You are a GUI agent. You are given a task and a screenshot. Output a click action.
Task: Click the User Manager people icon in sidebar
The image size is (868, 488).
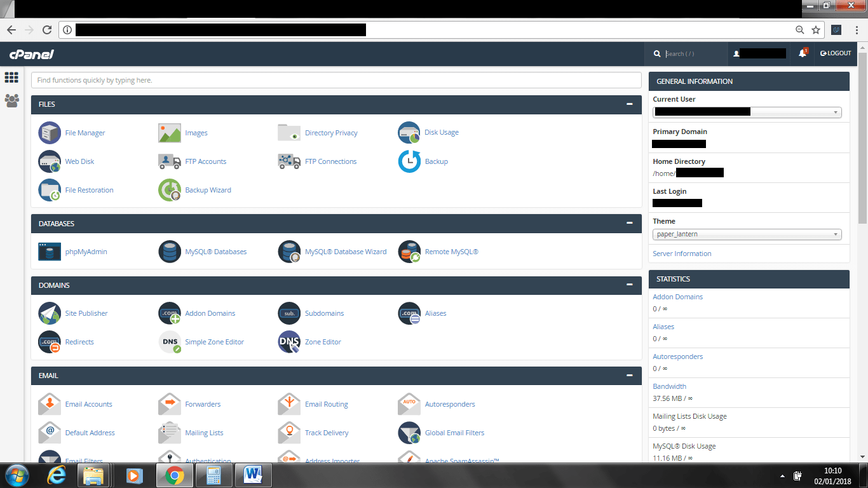click(11, 100)
